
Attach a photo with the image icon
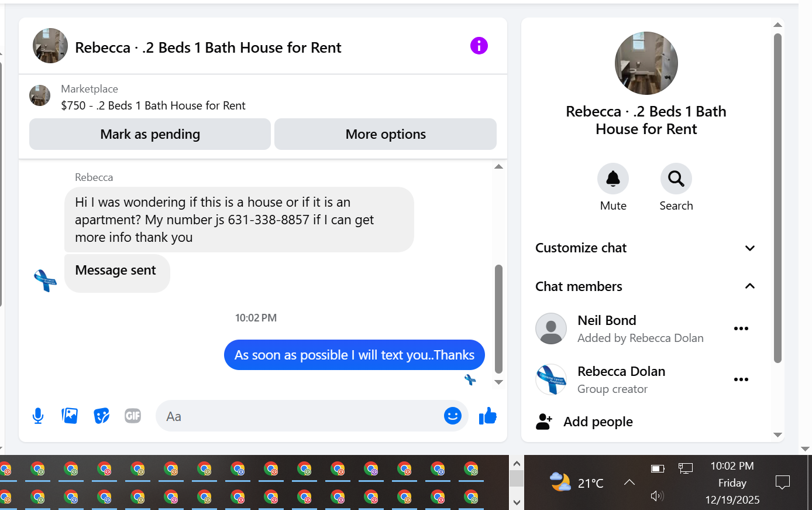[70, 416]
